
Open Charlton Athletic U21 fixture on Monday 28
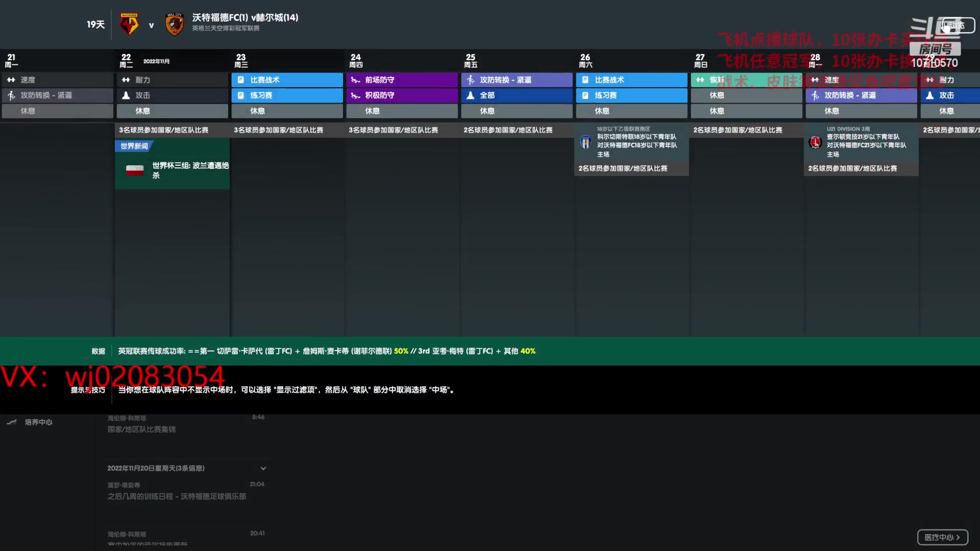[861, 143]
